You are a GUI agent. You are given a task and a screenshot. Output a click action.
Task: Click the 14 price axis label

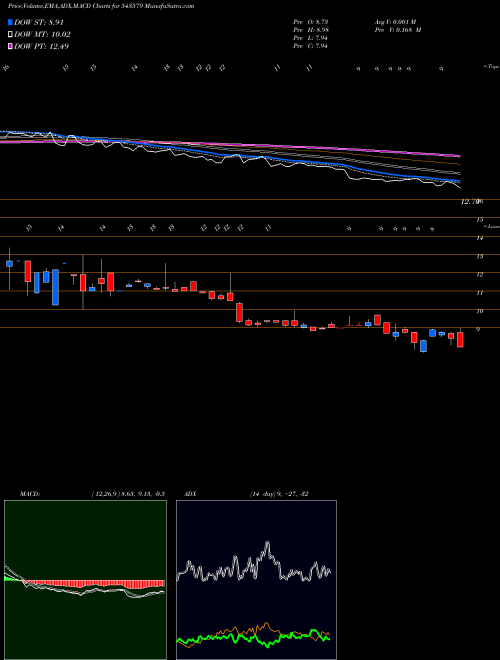tap(479, 238)
